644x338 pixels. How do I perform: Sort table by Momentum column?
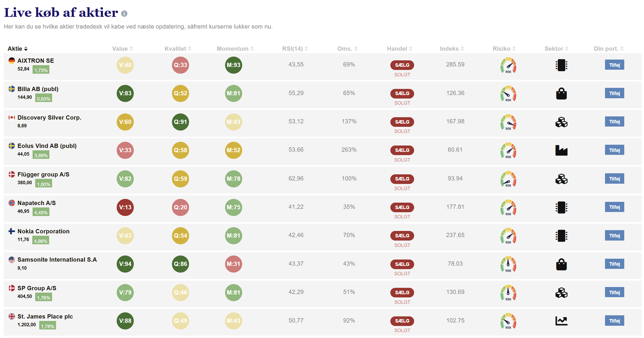click(235, 49)
